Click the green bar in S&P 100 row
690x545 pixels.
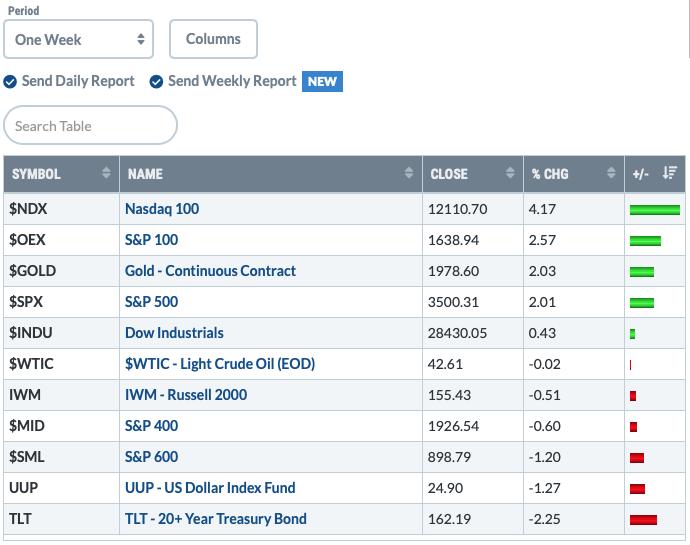[645, 241]
